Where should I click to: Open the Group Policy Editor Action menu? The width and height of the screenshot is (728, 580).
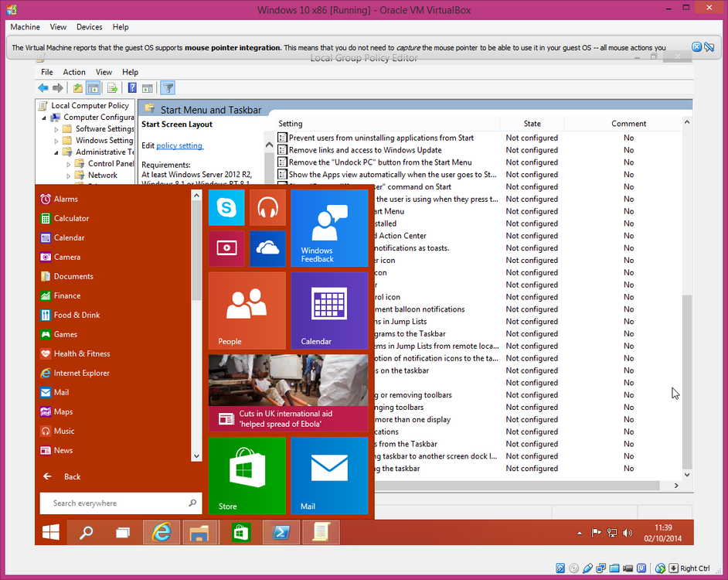(x=74, y=72)
